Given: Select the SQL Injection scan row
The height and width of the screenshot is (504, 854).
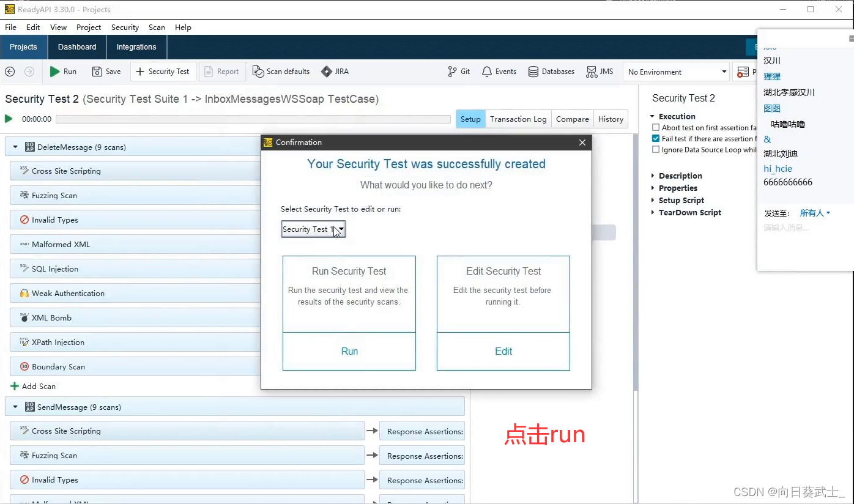Looking at the screenshot, I should click(135, 269).
